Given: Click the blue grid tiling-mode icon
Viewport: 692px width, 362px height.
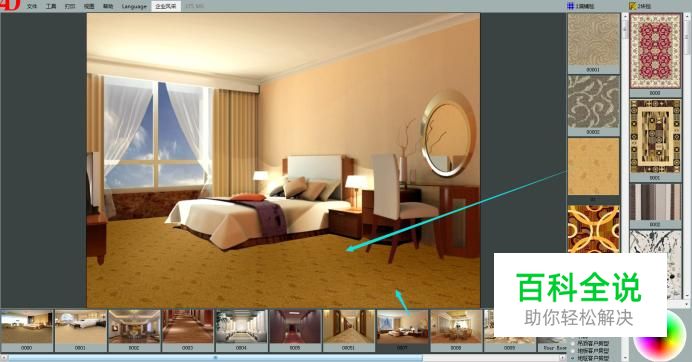Looking at the screenshot, I should 570,6.
